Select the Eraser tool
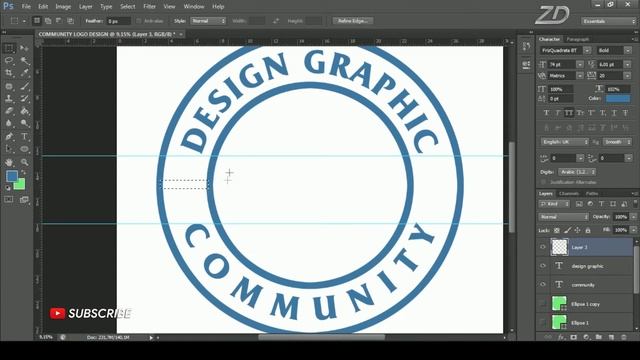This screenshot has width=640, height=360. pos(9,111)
